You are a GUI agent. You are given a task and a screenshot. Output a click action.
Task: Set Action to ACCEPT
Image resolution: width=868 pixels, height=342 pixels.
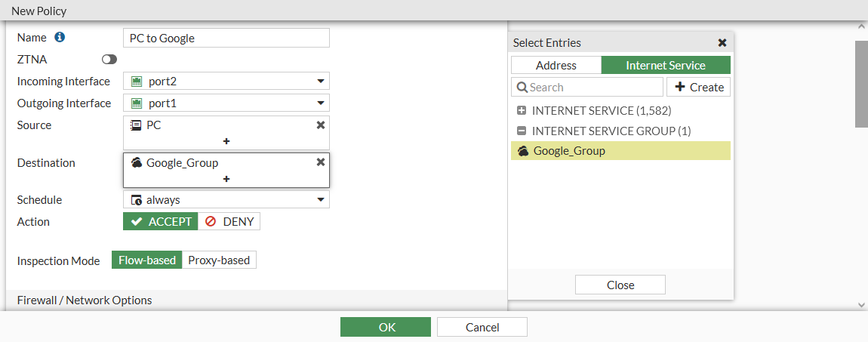(x=161, y=221)
